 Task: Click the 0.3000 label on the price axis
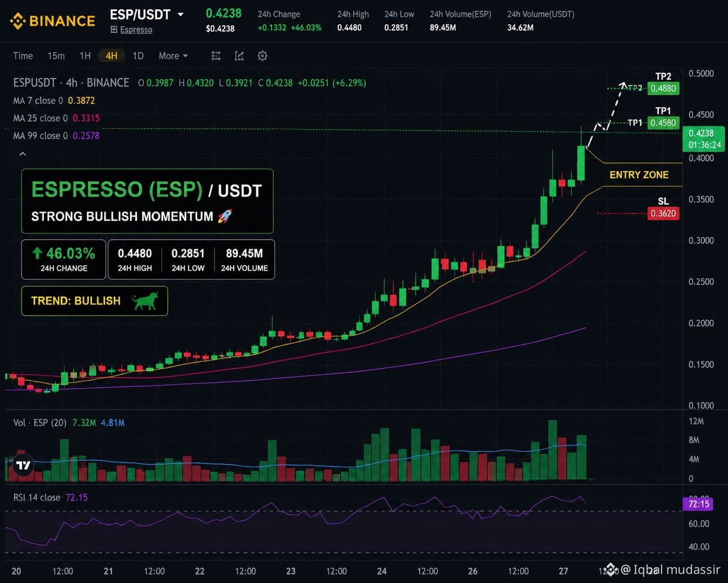point(701,241)
